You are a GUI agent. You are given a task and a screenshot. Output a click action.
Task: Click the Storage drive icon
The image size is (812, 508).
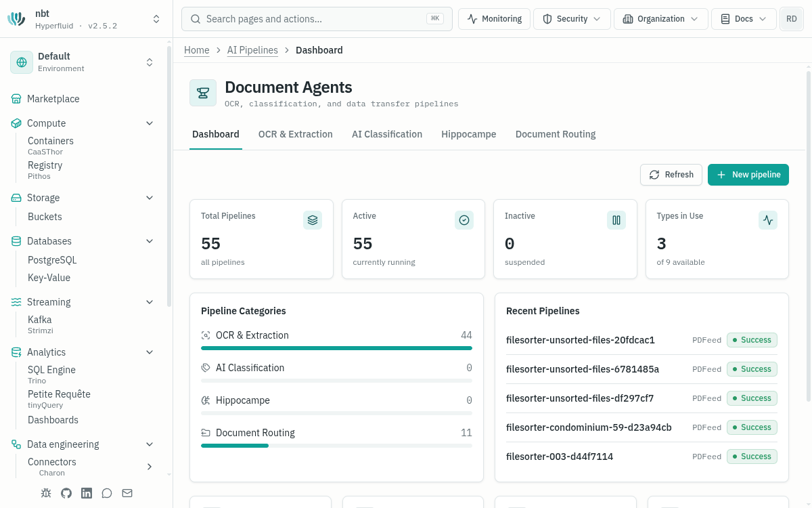(x=16, y=198)
